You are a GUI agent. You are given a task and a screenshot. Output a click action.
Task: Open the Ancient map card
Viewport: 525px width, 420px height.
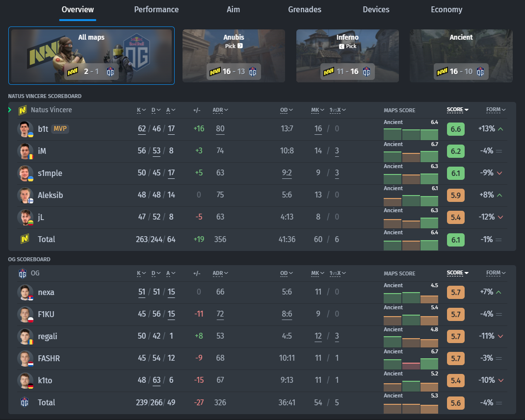click(x=461, y=55)
